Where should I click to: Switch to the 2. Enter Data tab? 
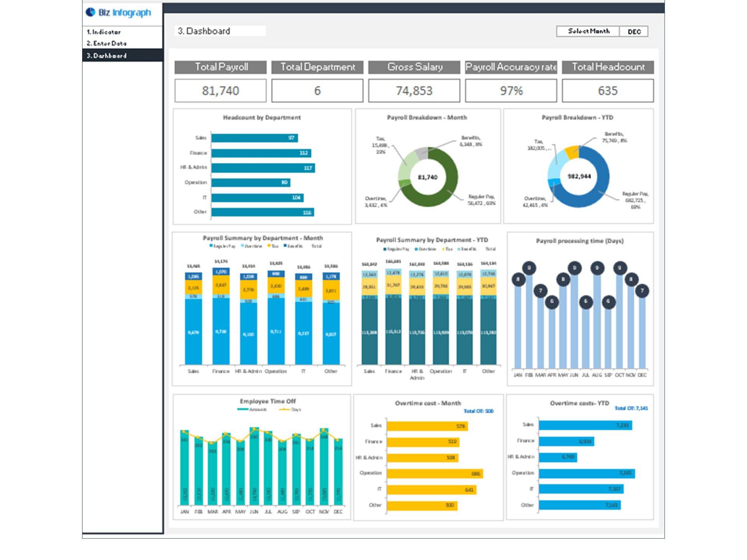[x=106, y=44]
